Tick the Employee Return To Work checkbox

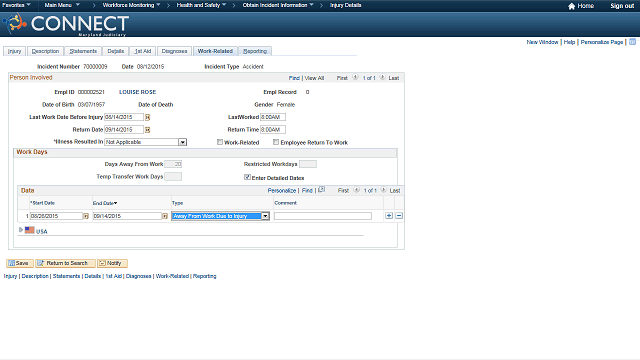tap(276, 142)
